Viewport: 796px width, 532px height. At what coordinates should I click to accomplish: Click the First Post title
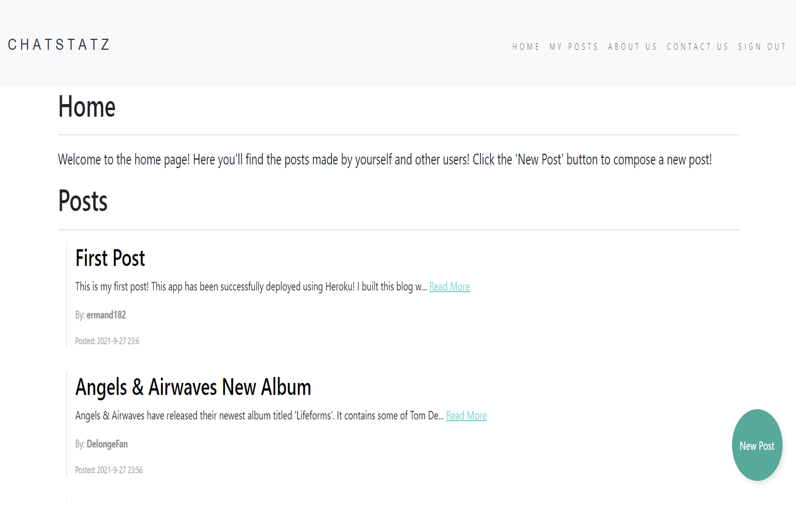point(110,258)
